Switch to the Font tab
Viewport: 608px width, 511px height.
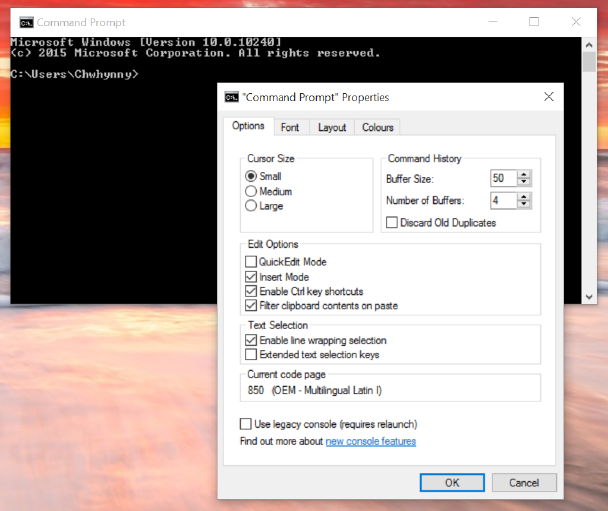point(290,128)
